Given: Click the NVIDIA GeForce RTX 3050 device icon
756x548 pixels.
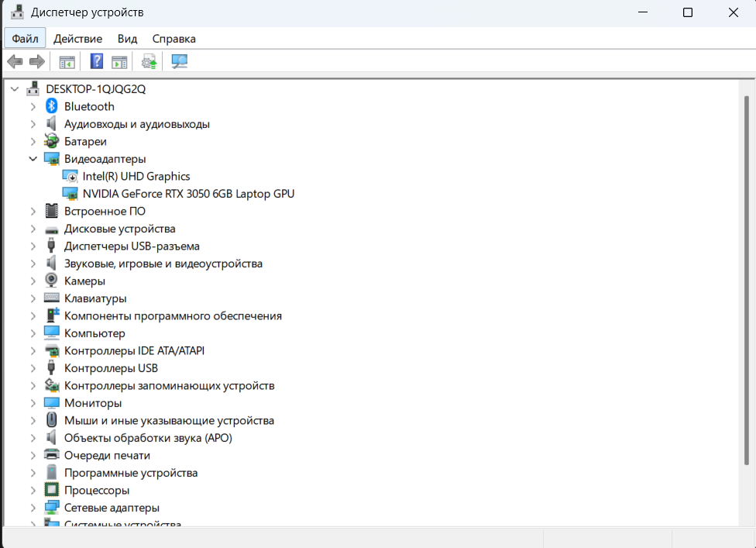Looking at the screenshot, I should tap(70, 194).
